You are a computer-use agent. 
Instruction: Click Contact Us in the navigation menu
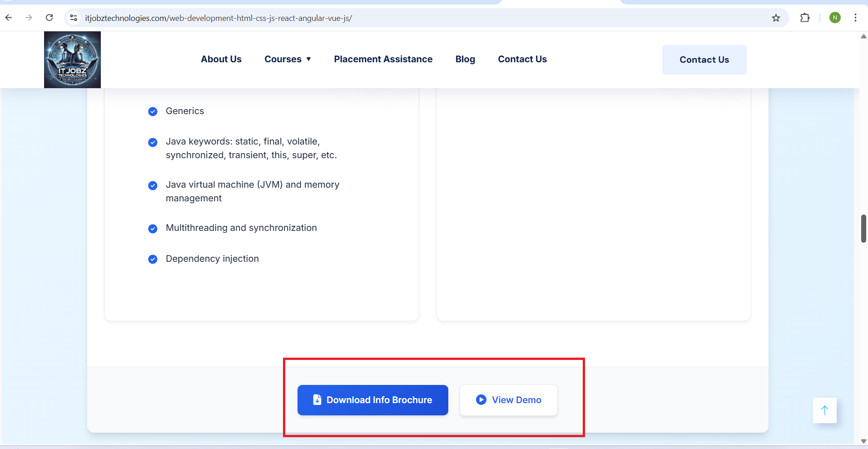[522, 59]
